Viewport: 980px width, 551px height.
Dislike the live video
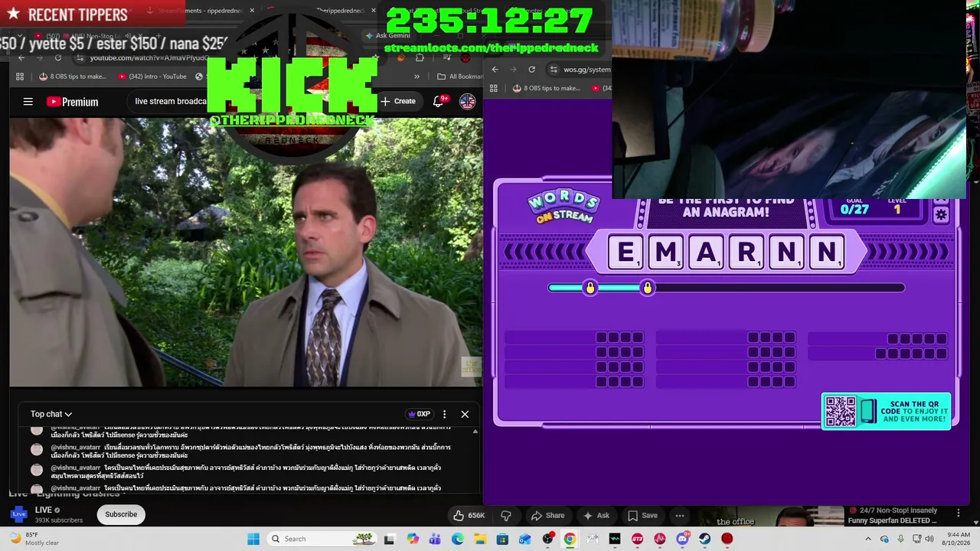point(505,515)
